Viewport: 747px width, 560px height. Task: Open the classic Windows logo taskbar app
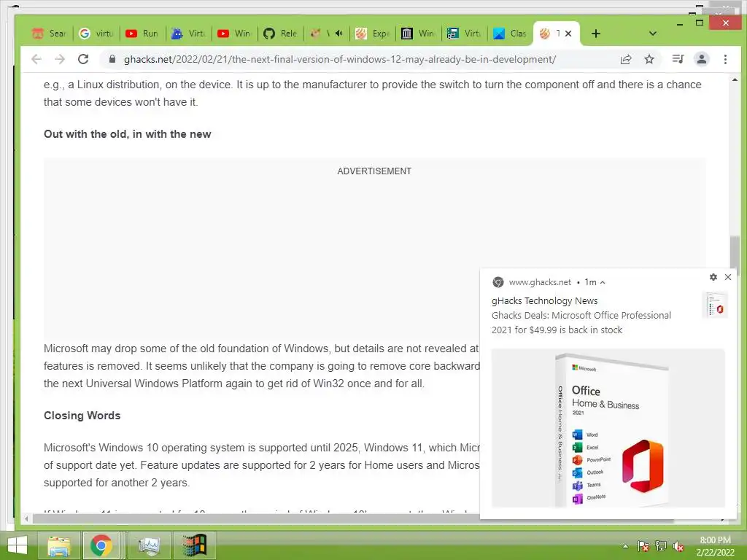tap(194, 545)
